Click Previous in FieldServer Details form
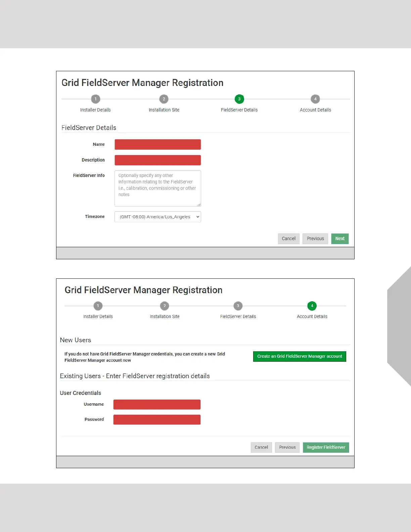Image resolution: width=411 pixels, height=532 pixels. (315, 239)
